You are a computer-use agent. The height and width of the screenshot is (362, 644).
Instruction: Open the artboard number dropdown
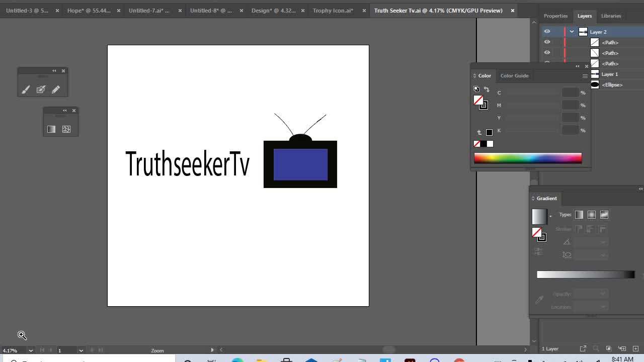coord(80,350)
